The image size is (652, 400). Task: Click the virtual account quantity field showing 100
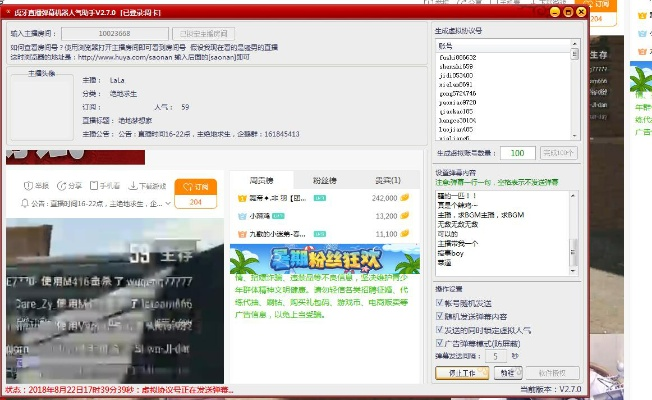[518, 153]
